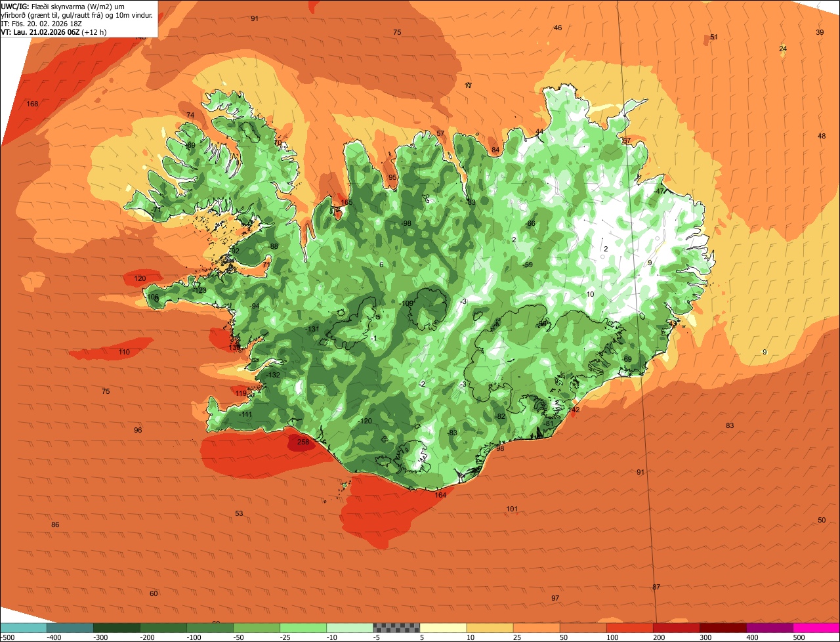This screenshot has height=642, width=840.
Task: Pick the red-orange 100 to 200 legend swatch
Action: click(629, 628)
